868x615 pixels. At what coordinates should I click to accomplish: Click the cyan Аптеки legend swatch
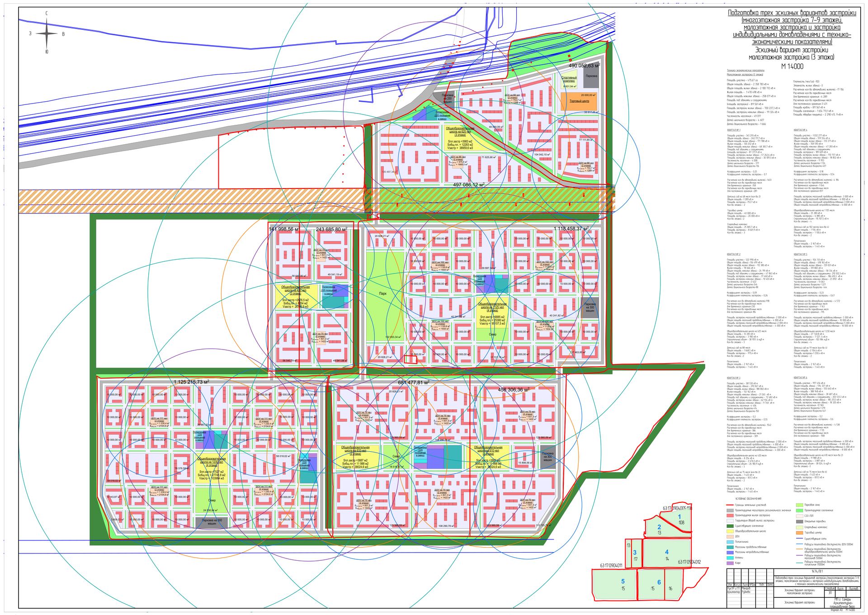pyautogui.click(x=730, y=558)
